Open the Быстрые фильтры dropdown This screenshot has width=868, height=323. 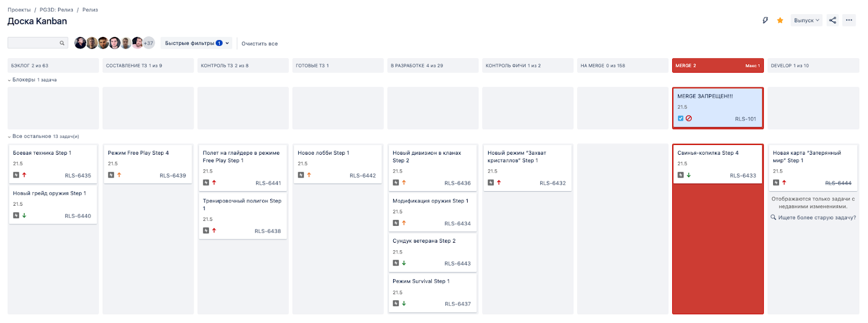(196, 43)
